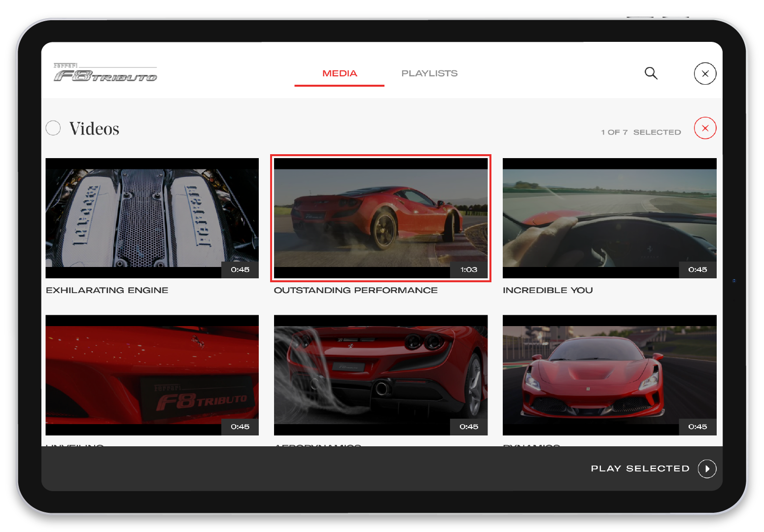Open the search magnifier icon
The height and width of the screenshot is (532, 764).
651,73
